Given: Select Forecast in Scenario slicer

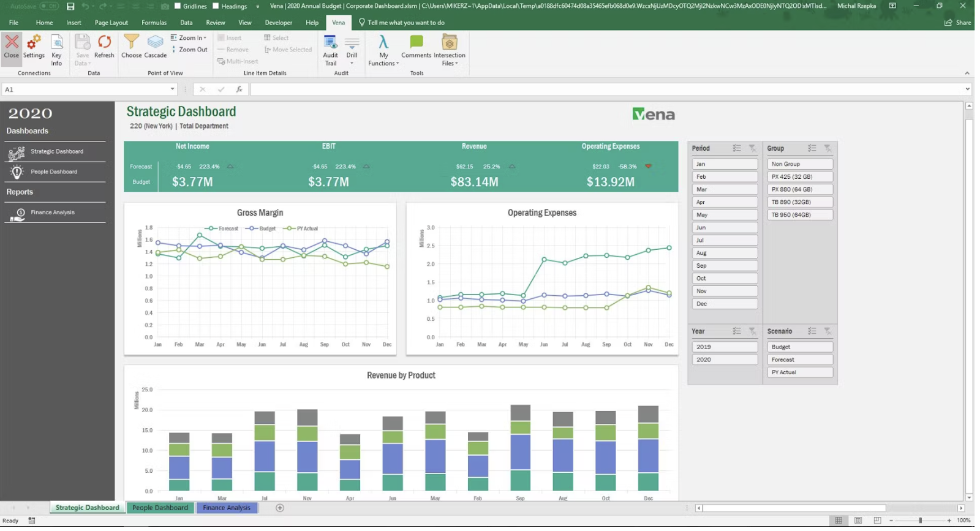Looking at the screenshot, I should tap(800, 360).
